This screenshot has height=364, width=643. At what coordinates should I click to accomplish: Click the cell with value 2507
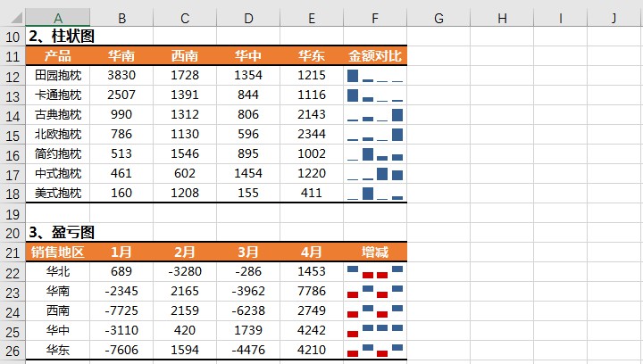(x=121, y=95)
